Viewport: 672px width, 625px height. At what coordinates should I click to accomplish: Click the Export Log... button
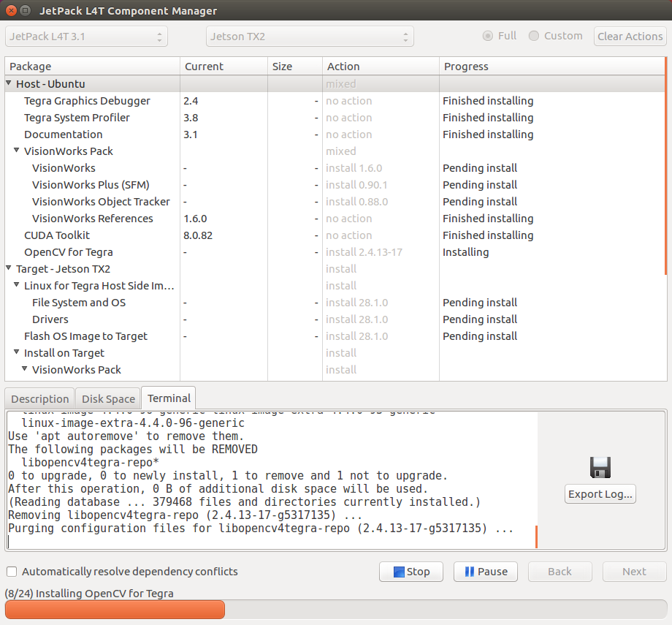pyautogui.click(x=600, y=494)
